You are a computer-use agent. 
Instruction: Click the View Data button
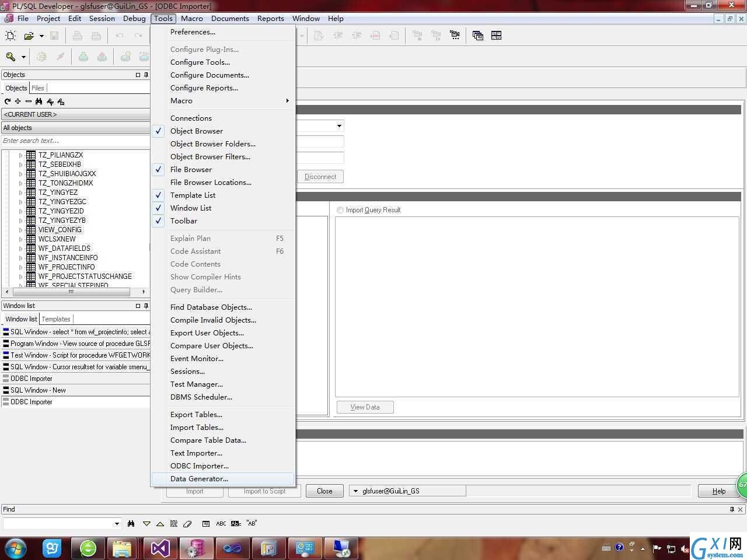tap(365, 407)
